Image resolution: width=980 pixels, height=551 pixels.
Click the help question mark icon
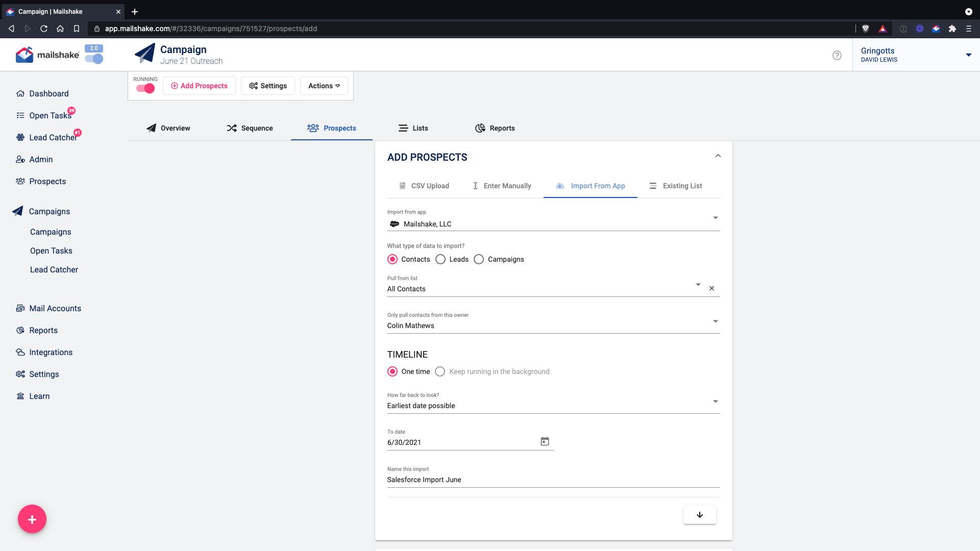837,55
